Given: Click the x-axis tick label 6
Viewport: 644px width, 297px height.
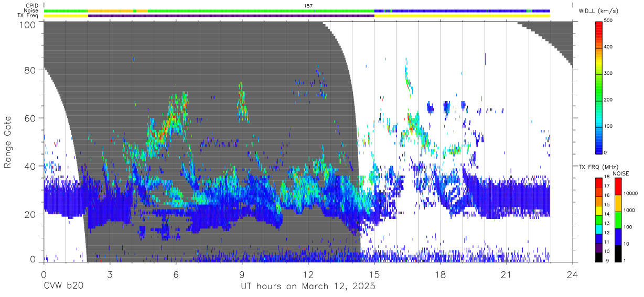Looking at the screenshot, I should pyautogui.click(x=176, y=274).
